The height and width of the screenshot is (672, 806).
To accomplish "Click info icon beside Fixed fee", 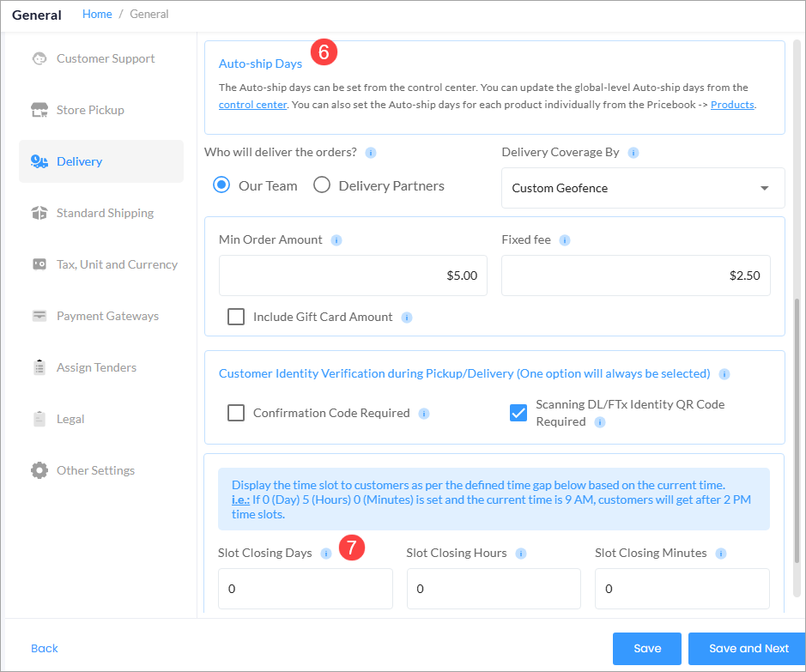I will (x=565, y=240).
